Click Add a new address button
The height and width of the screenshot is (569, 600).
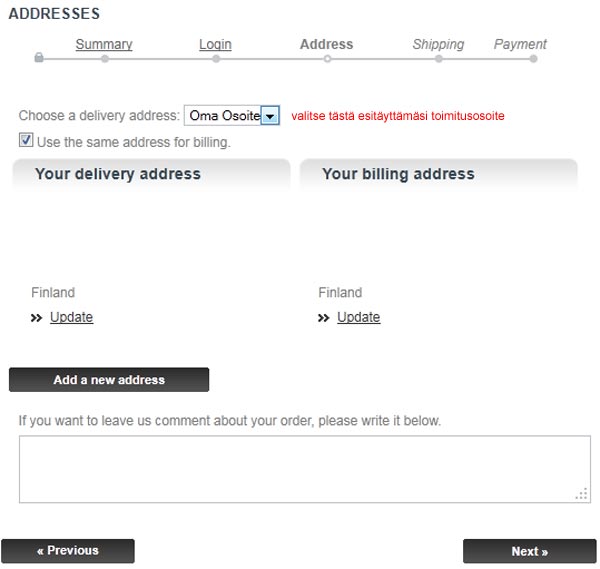click(109, 380)
